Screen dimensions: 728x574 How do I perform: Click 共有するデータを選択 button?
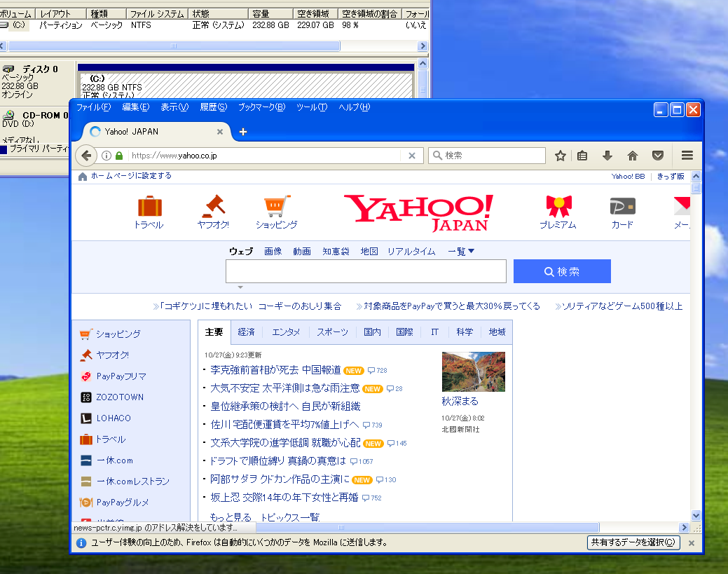[x=633, y=542]
